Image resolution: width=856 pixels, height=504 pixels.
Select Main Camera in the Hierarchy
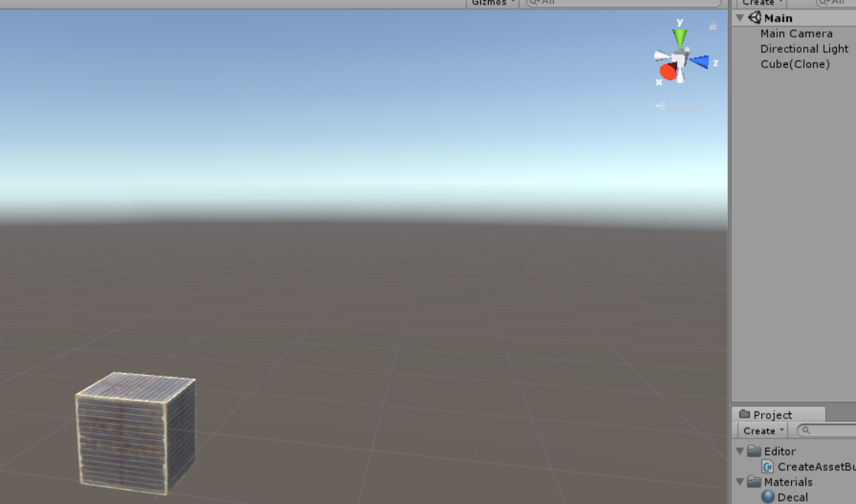[796, 34]
